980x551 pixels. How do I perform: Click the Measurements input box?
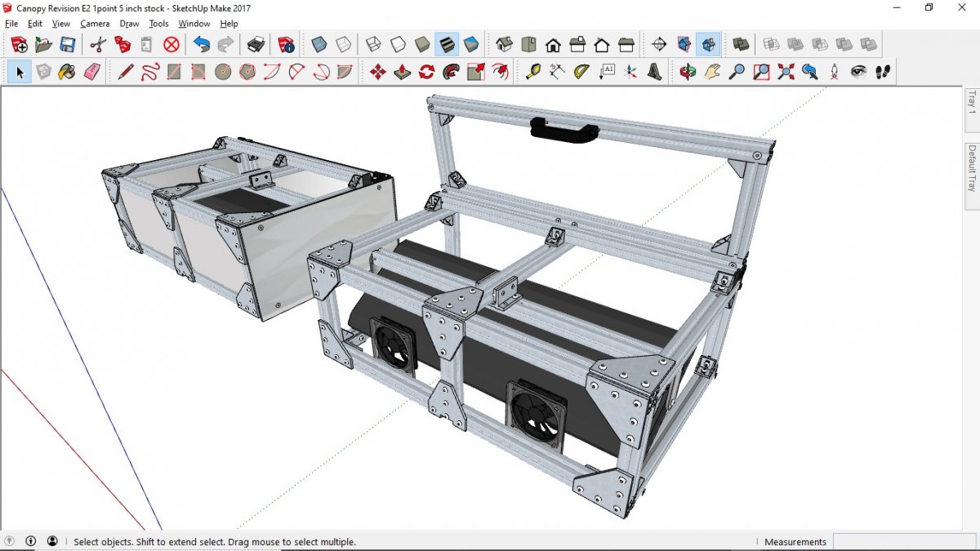(x=906, y=542)
